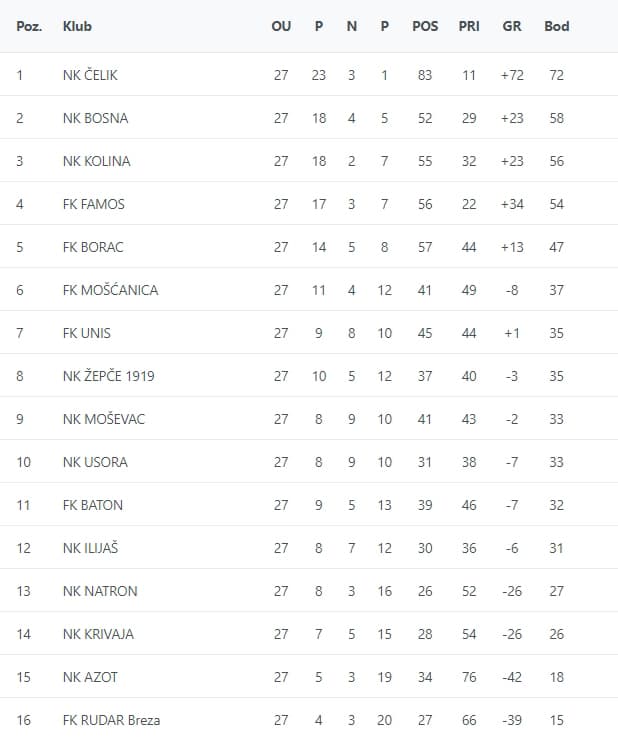Select FK BORAC club name

(93, 247)
